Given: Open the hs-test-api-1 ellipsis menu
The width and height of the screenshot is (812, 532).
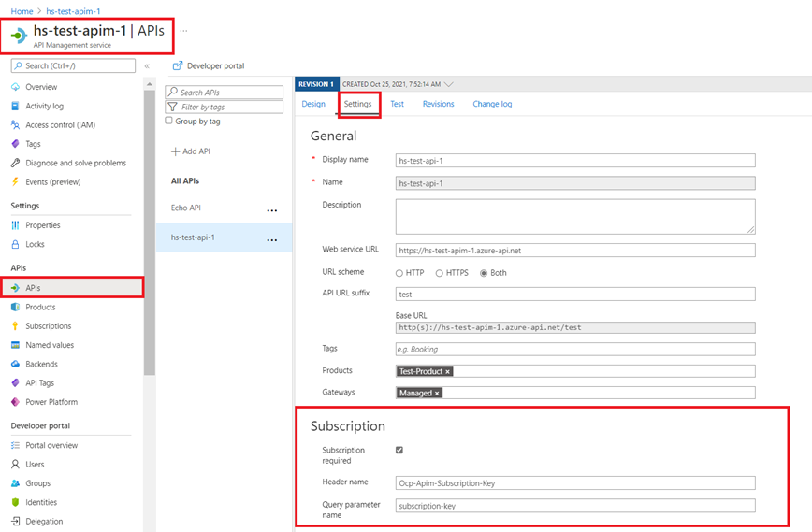Looking at the screenshot, I should pyautogui.click(x=272, y=240).
